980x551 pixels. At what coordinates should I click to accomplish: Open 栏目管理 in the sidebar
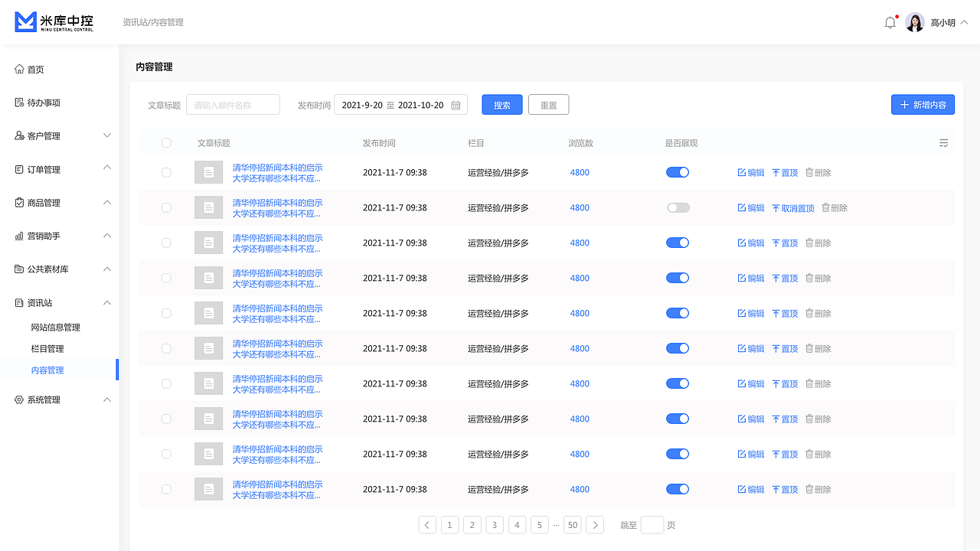point(47,349)
